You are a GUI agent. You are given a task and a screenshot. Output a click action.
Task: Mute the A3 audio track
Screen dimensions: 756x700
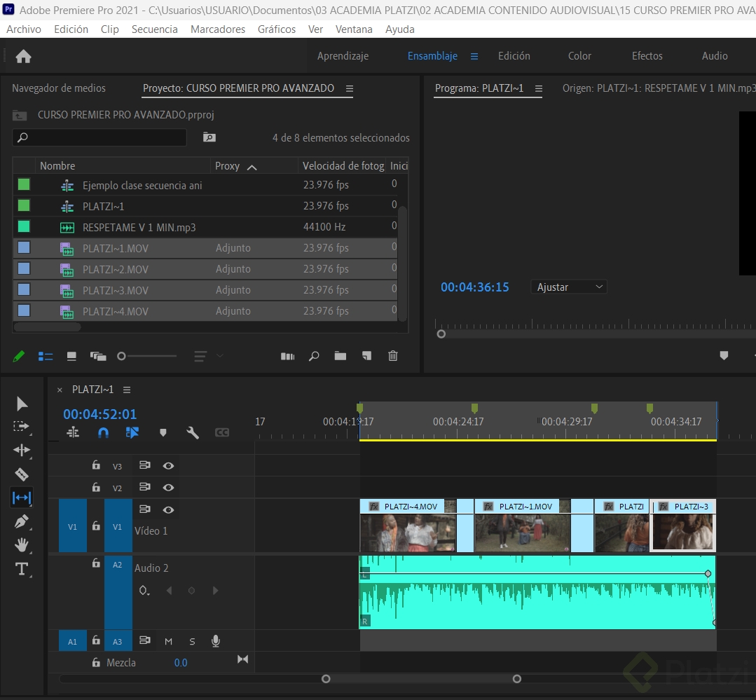pos(168,641)
